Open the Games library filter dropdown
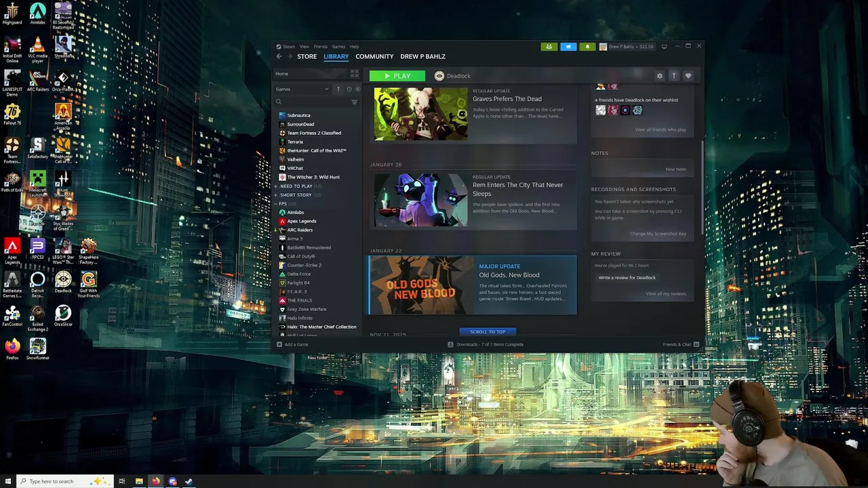The width and height of the screenshot is (868, 488). pos(302,89)
